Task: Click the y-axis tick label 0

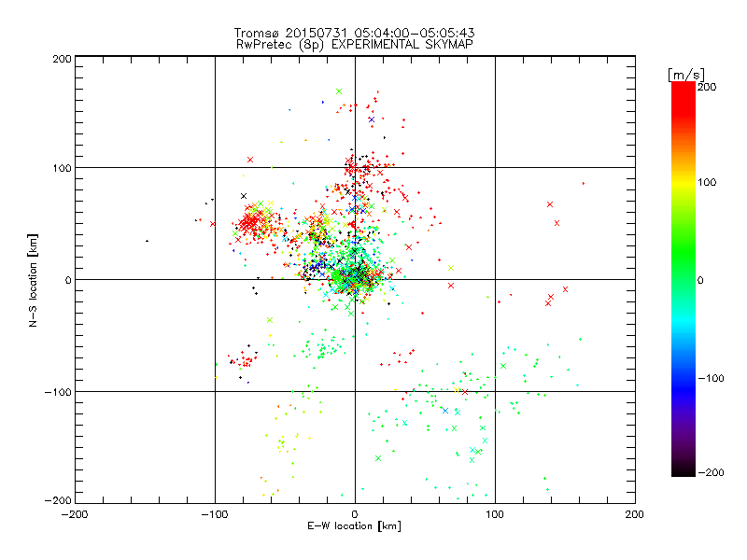Action: [x=68, y=280]
